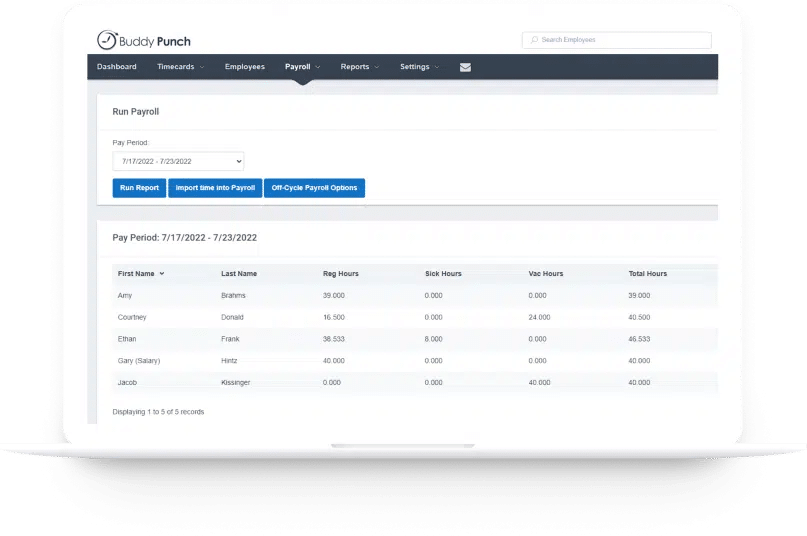This screenshot has height=536, width=807.
Task: Click last name Brahms
Action: click(233, 296)
